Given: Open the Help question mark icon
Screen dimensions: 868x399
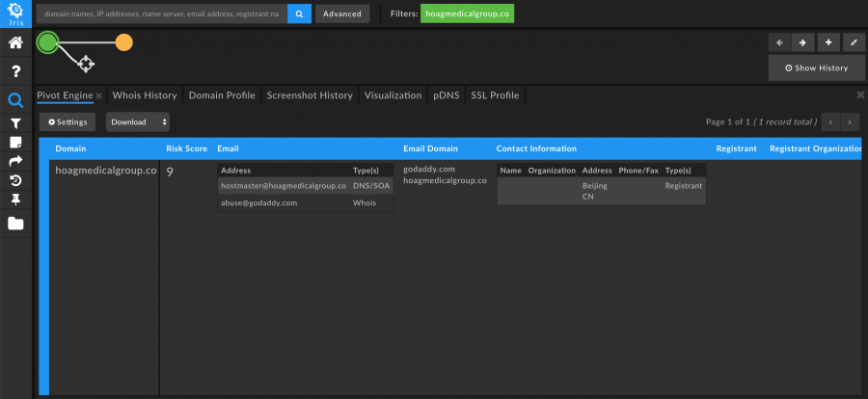Looking at the screenshot, I should click(16, 70).
